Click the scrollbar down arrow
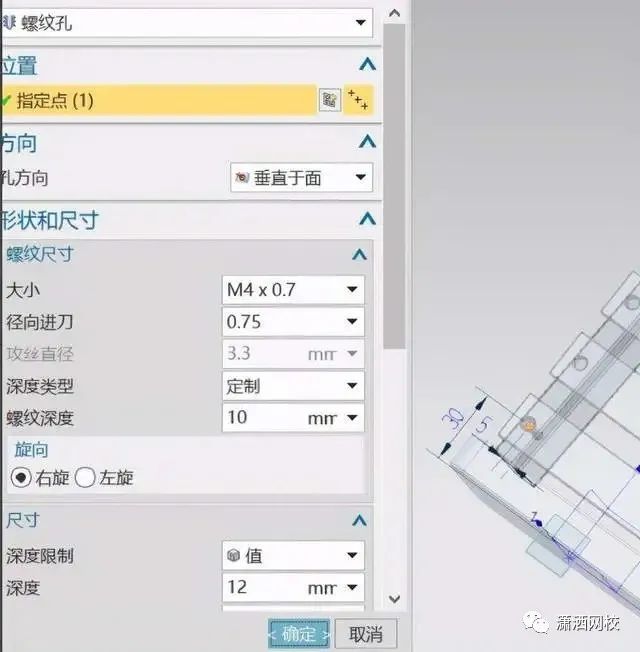 pyautogui.click(x=394, y=599)
